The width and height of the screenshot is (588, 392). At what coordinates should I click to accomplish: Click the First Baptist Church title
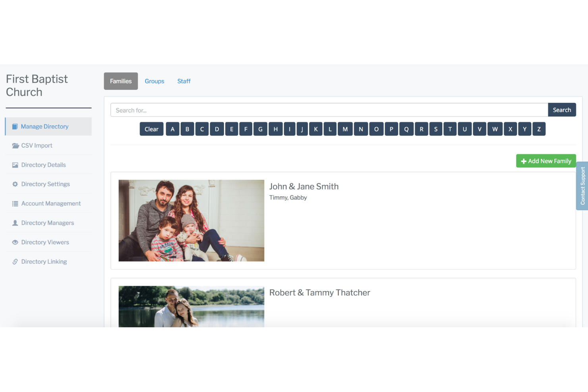[x=37, y=85]
